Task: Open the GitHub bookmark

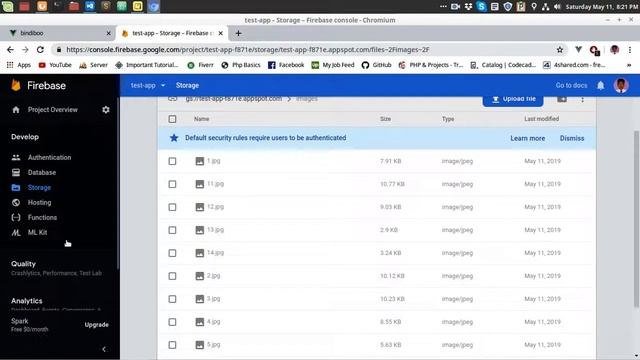Action: click(376, 65)
